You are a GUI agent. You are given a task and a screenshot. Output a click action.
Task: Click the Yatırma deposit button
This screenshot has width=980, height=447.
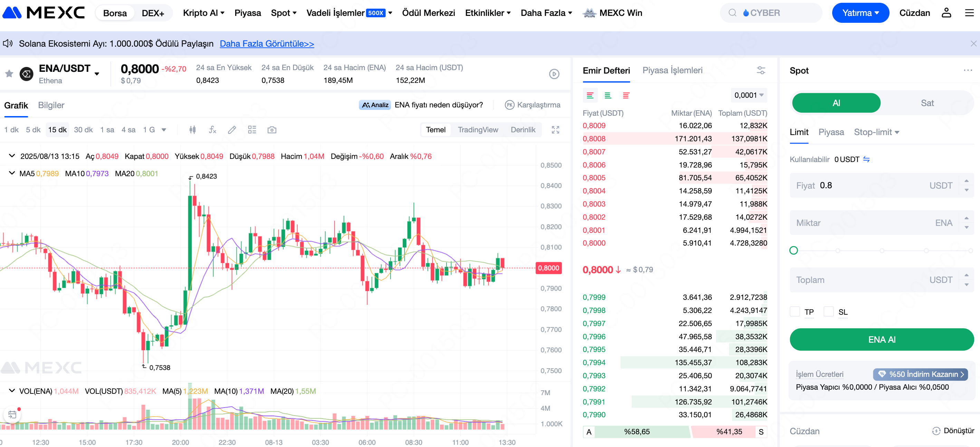point(860,13)
